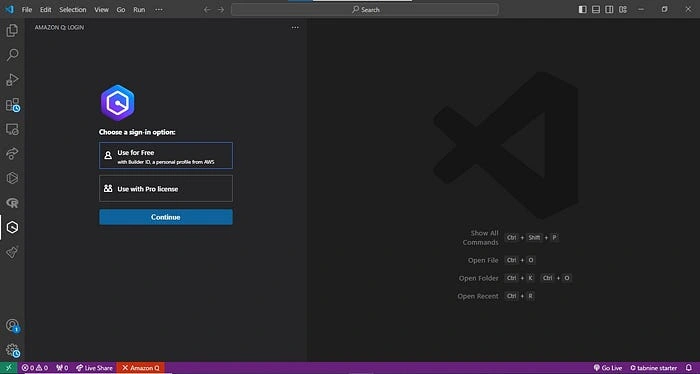This screenshot has height=374, width=700.
Task: Open the Selection menu
Action: click(73, 9)
